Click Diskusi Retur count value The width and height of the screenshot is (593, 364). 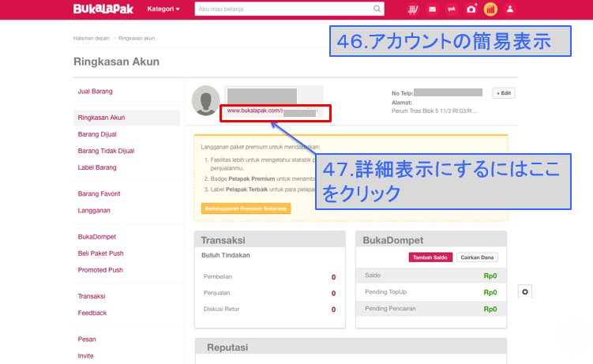[333, 310]
